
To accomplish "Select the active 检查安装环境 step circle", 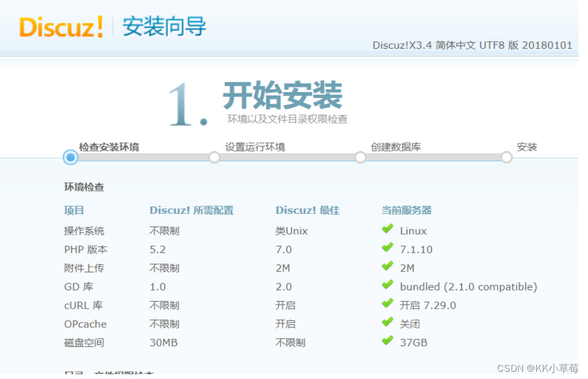I will [x=70, y=157].
